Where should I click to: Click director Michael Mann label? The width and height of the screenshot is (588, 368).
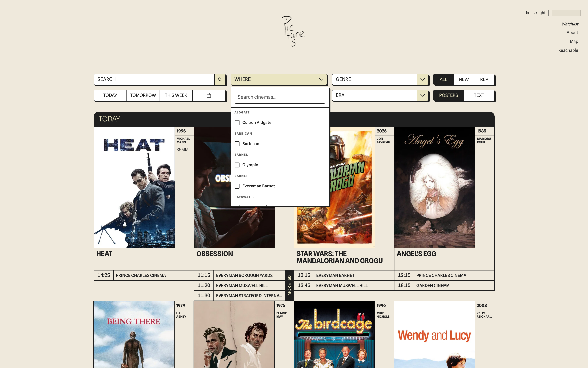click(183, 140)
